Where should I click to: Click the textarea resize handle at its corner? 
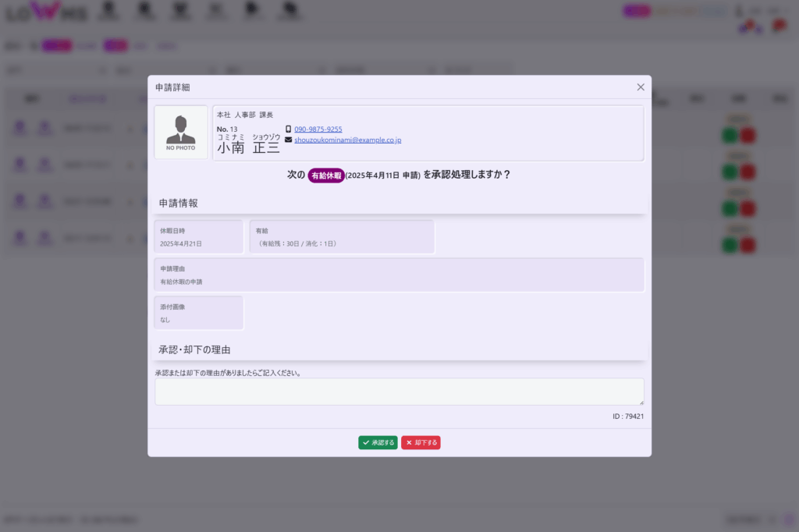tap(641, 402)
